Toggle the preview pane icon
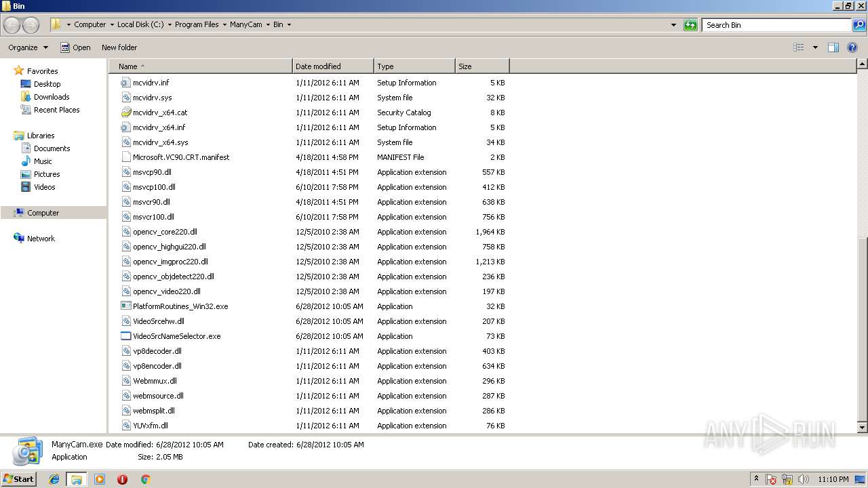This screenshot has width=868, height=488. [833, 47]
